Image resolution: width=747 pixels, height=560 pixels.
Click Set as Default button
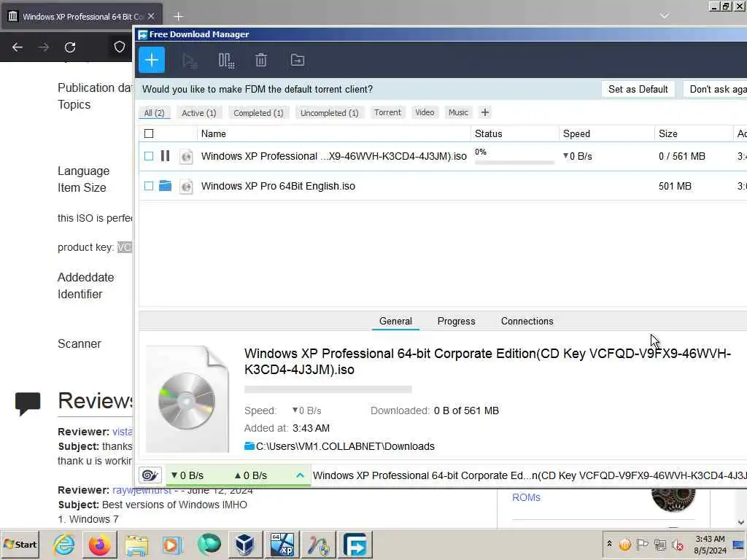(638, 89)
